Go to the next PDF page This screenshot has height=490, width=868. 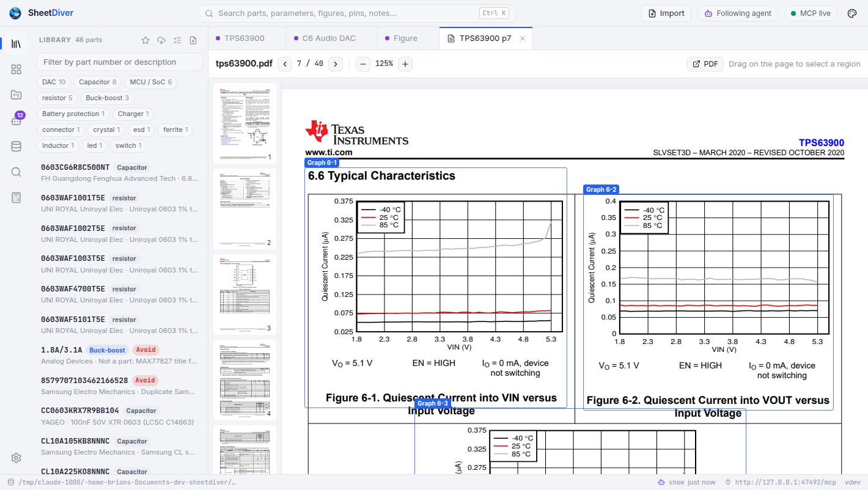(335, 64)
